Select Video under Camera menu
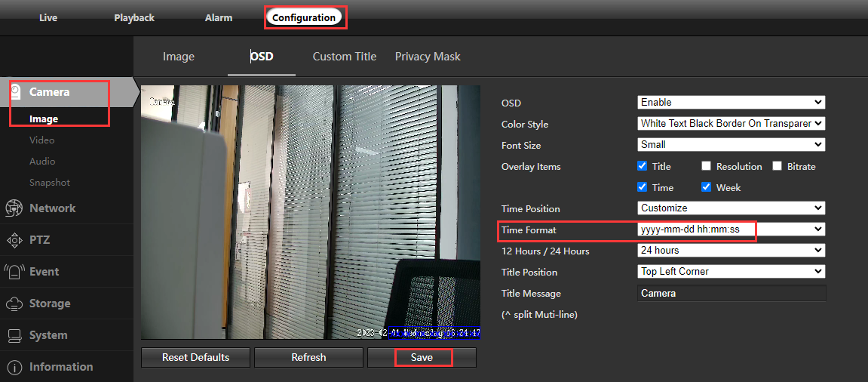 (42, 140)
